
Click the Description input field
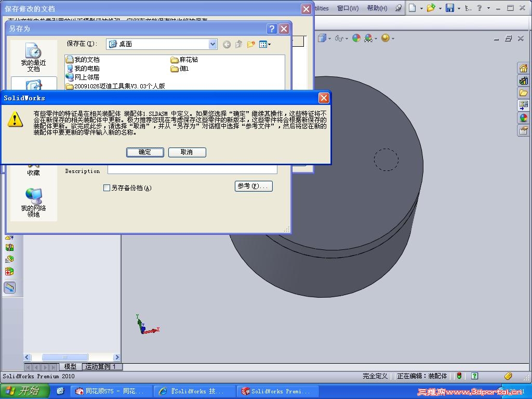tap(192, 170)
